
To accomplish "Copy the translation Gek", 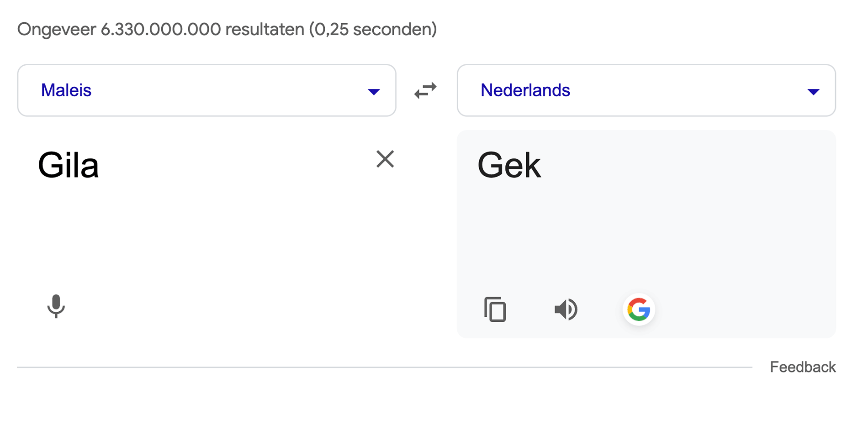I will (495, 309).
